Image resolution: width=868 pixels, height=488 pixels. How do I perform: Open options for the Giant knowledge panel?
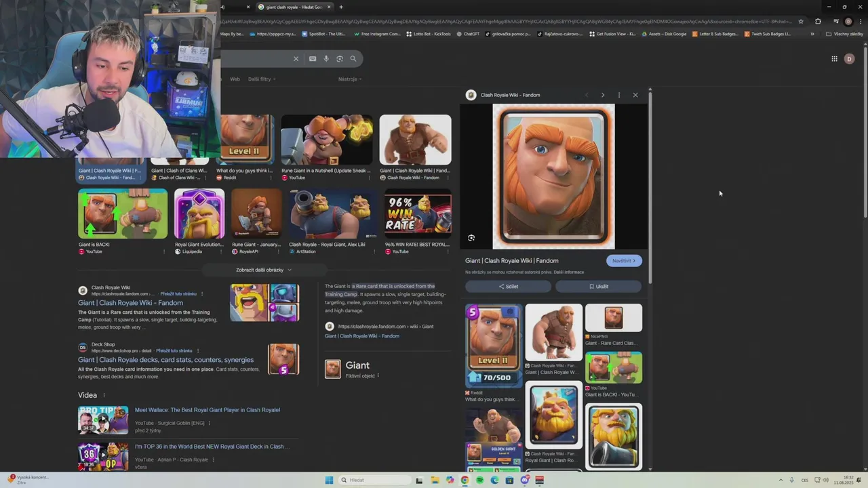click(x=378, y=375)
